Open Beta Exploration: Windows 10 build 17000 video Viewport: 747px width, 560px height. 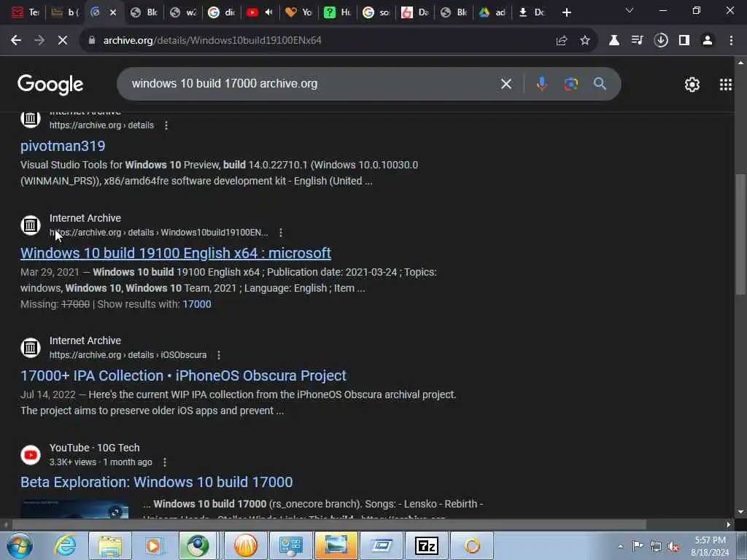click(157, 483)
